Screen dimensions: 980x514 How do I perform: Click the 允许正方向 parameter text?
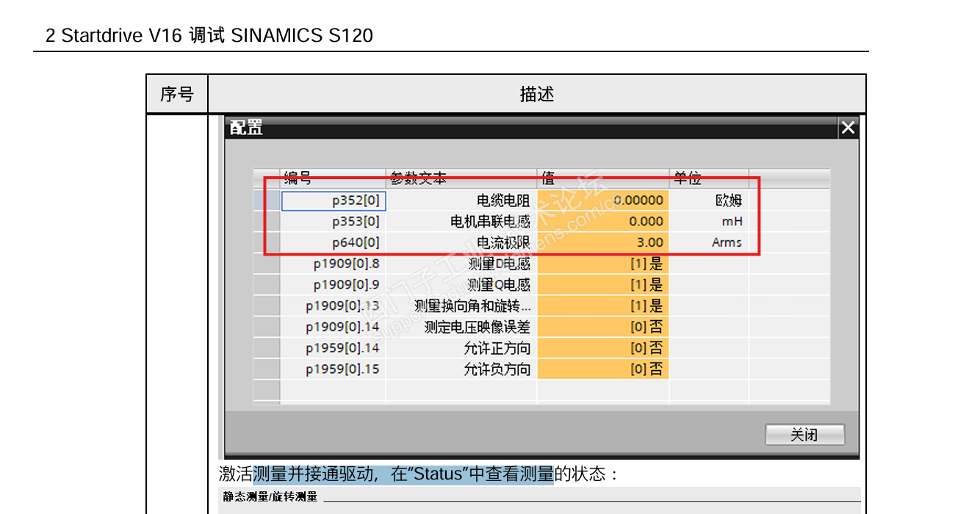click(x=497, y=348)
